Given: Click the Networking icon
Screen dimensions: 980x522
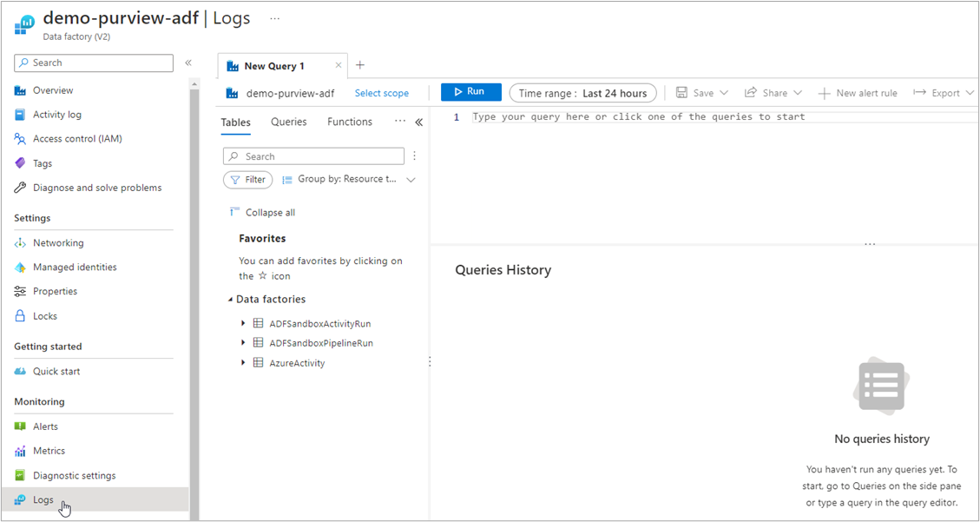Looking at the screenshot, I should click(x=20, y=242).
